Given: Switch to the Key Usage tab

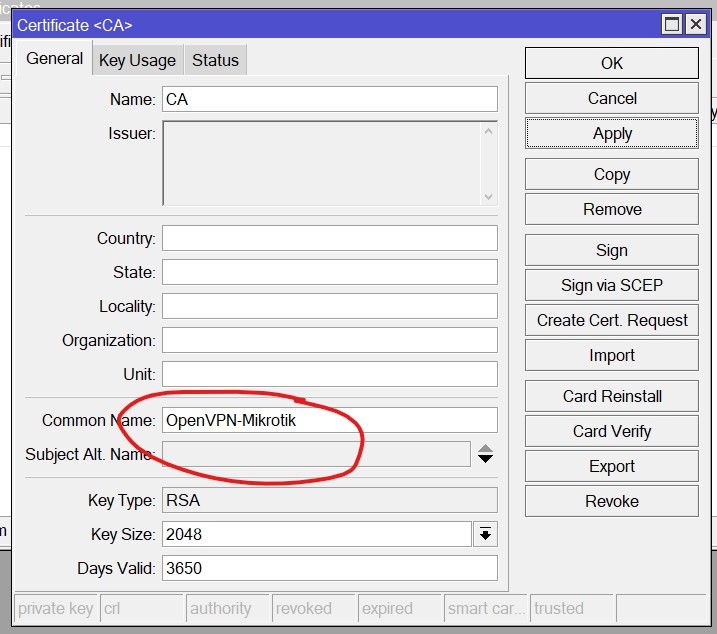Looking at the screenshot, I should 137,60.
